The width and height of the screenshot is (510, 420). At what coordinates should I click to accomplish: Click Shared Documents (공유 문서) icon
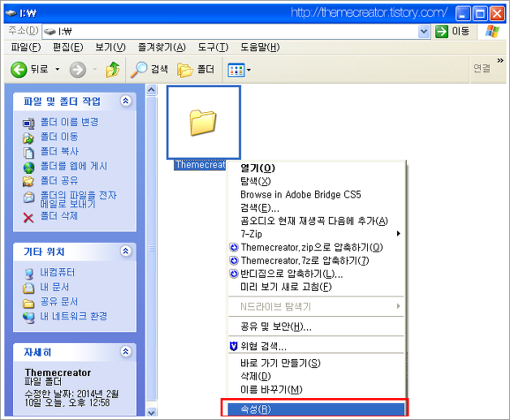[x=28, y=303]
